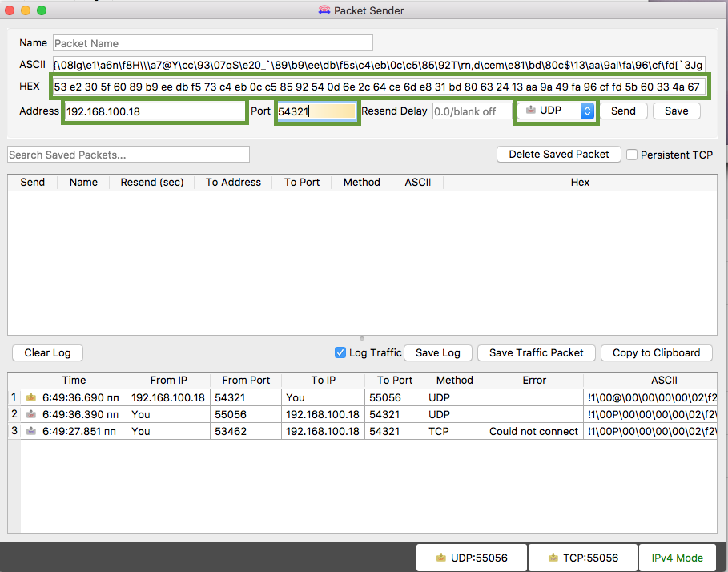Enable the Persistent TCP checkbox

pyautogui.click(x=632, y=155)
